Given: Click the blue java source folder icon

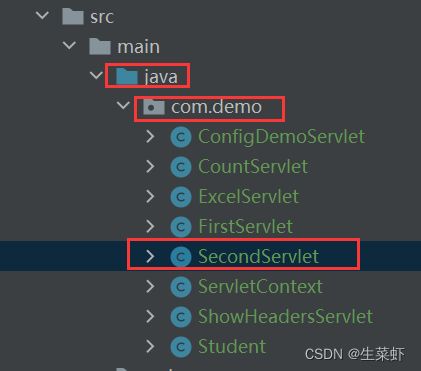Looking at the screenshot, I should click(x=127, y=76).
